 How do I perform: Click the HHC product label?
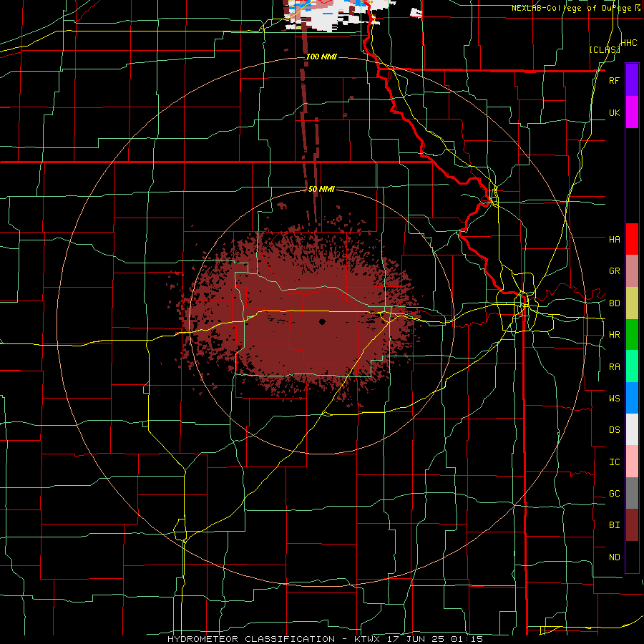coord(629,43)
